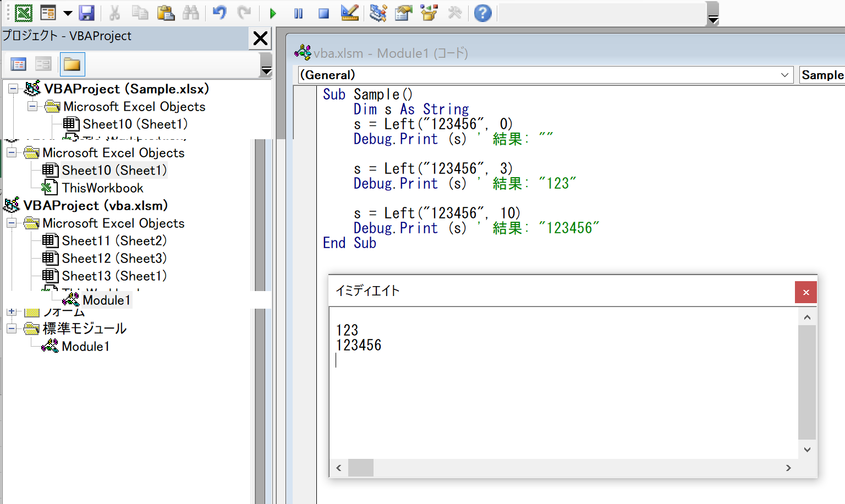The width and height of the screenshot is (845, 504).
Task: Open the Insert UserForm icon
Action: click(48, 13)
